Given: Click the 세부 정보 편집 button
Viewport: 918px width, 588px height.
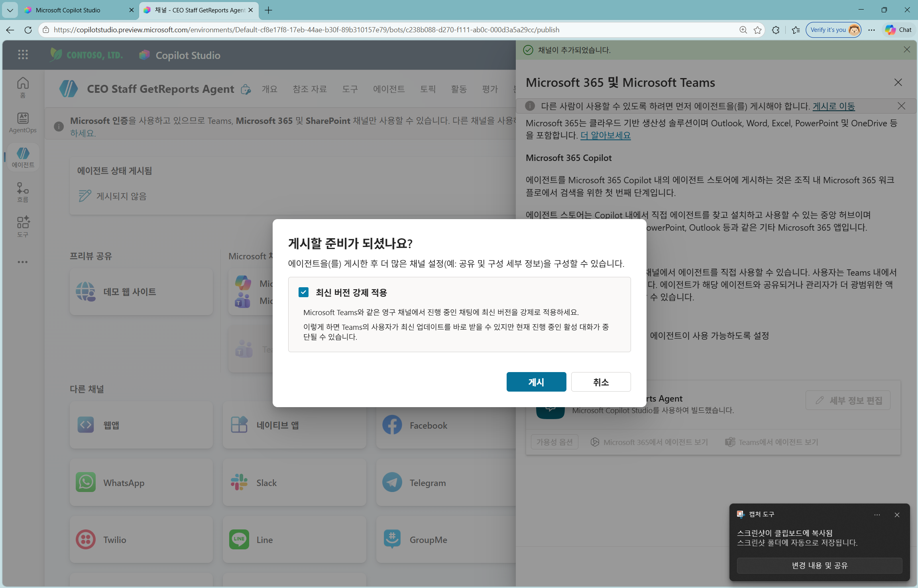Looking at the screenshot, I should (x=848, y=400).
